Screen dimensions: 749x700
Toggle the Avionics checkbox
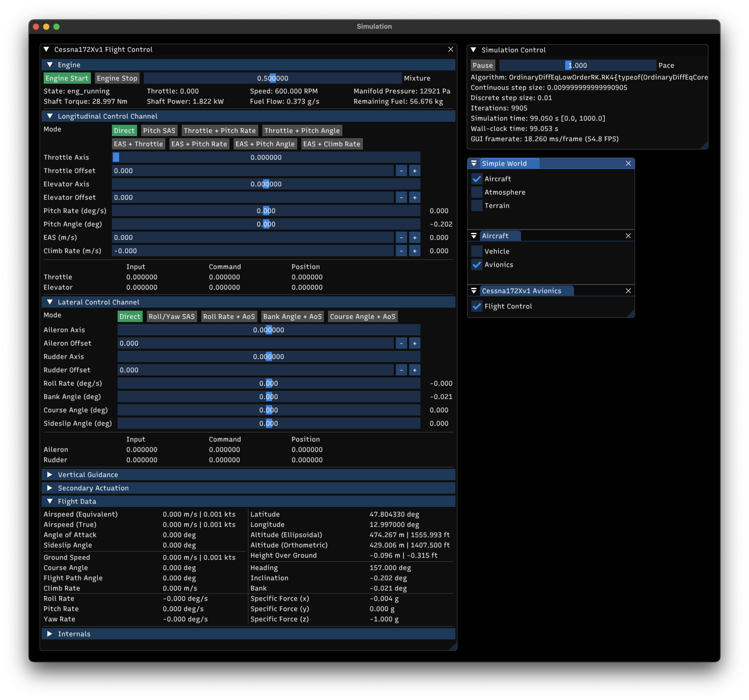tap(477, 265)
